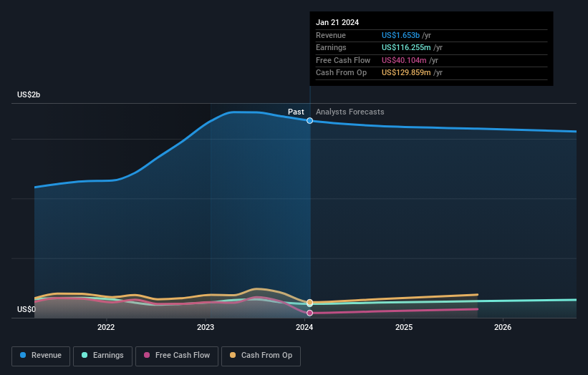
Task: Click the US$0 y-axis label
Action: pos(26,309)
